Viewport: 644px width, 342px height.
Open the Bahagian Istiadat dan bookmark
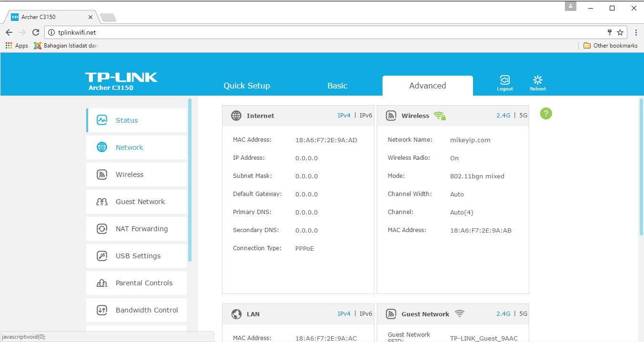tap(66, 46)
